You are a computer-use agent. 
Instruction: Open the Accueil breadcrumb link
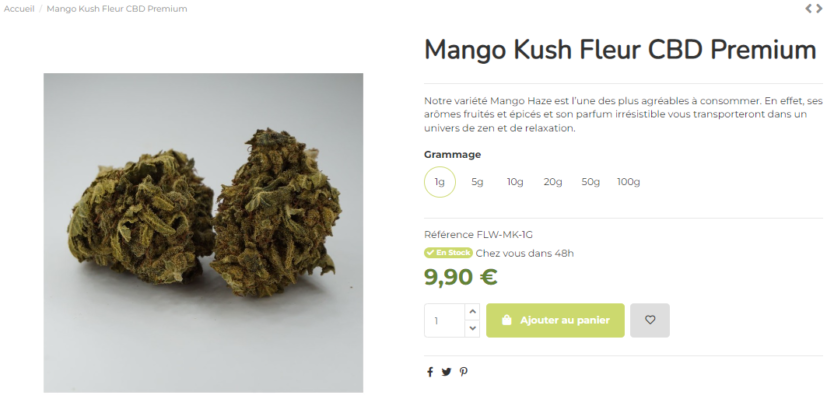click(19, 9)
